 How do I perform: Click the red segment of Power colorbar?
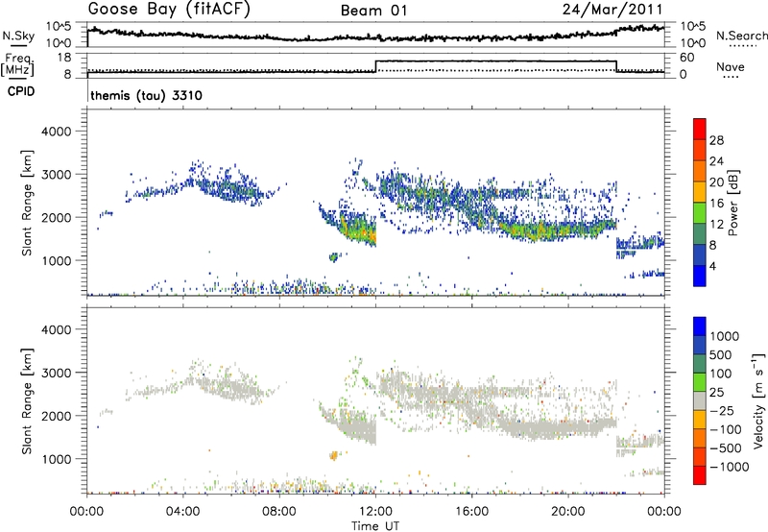700,129
